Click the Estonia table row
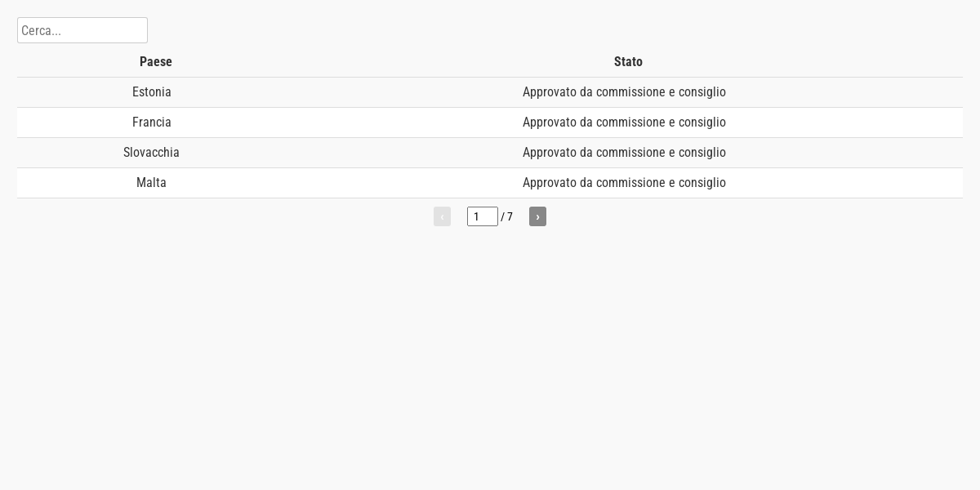 pyautogui.click(x=490, y=92)
